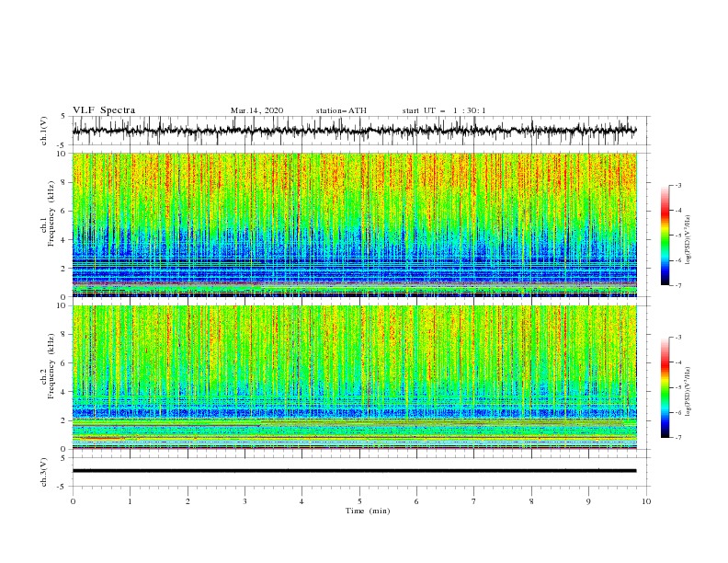Click the "0" tick on ch.2 frequency axis
The height and width of the screenshot is (563, 728).
tap(64, 449)
